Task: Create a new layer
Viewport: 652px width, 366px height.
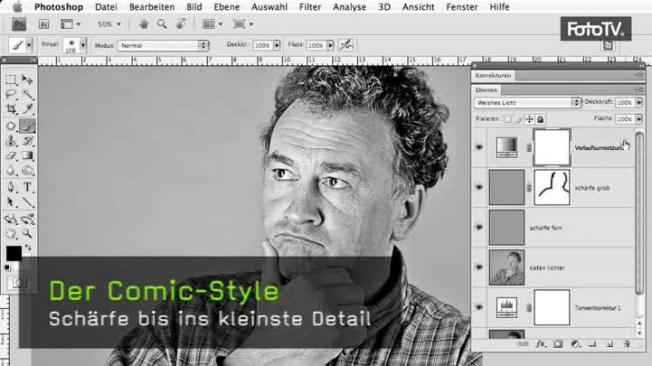Action: [610, 344]
